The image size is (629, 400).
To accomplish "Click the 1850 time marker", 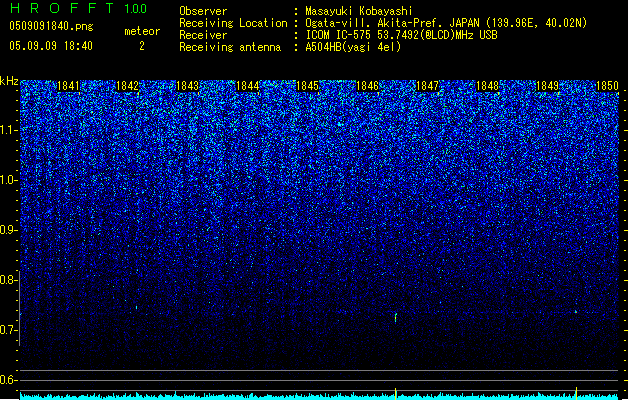I will coord(607,86).
